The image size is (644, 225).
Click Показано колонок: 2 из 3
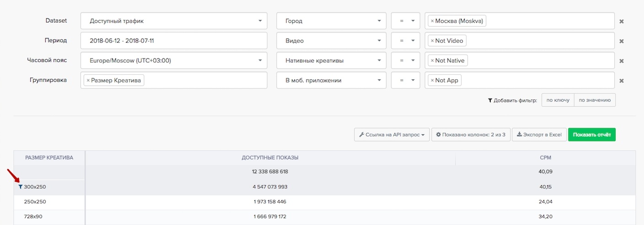tap(471, 135)
